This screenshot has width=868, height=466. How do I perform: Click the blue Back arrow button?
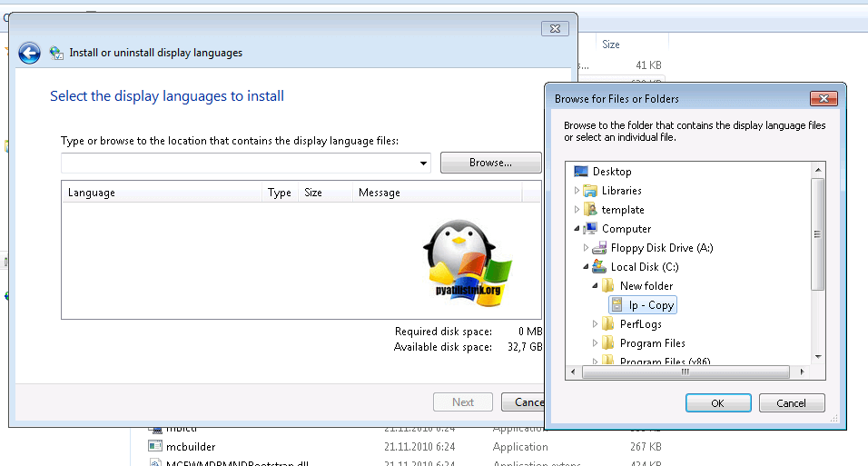click(29, 53)
